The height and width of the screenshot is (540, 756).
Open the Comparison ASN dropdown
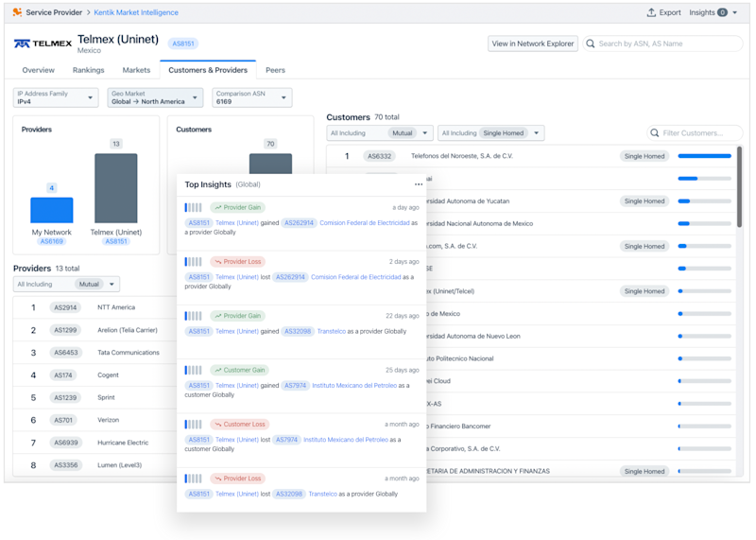click(x=252, y=97)
